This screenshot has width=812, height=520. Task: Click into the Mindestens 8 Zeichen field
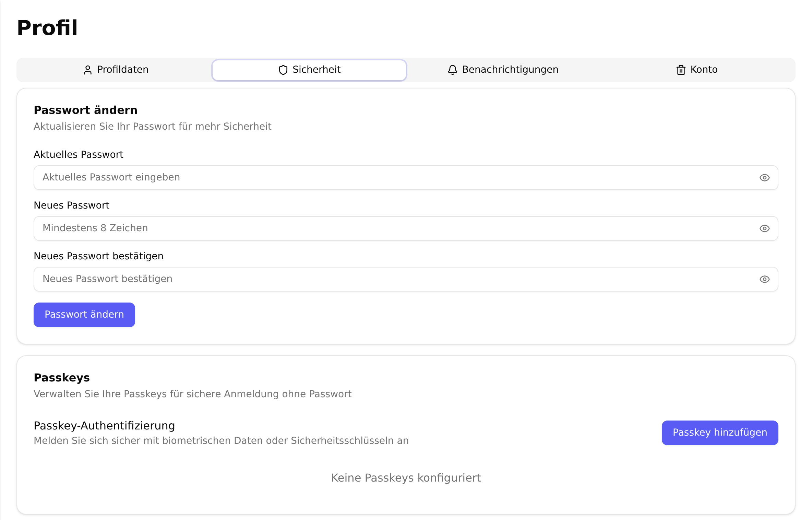406,228
